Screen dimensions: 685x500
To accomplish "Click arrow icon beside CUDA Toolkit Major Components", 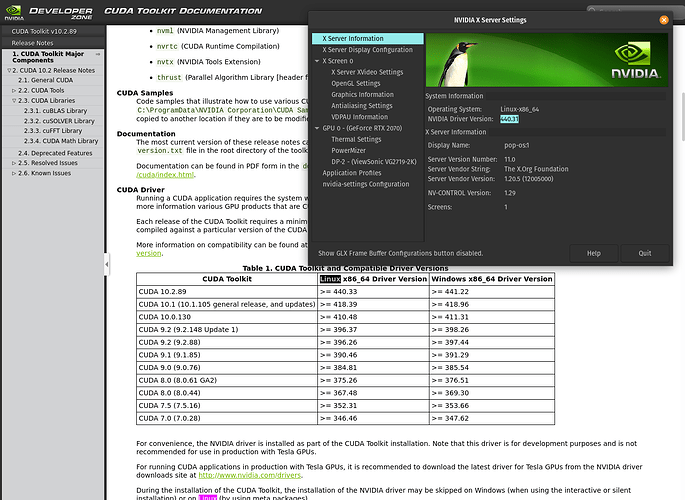I will click(x=98, y=54).
